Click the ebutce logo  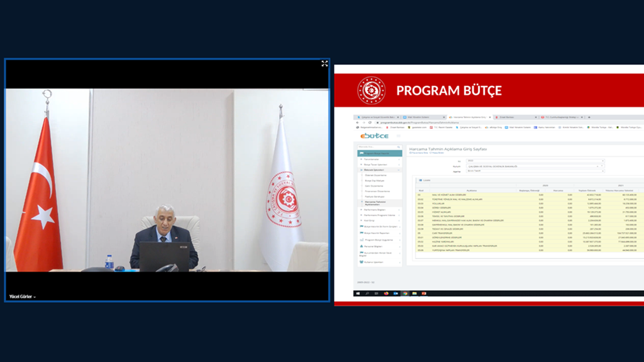click(374, 136)
